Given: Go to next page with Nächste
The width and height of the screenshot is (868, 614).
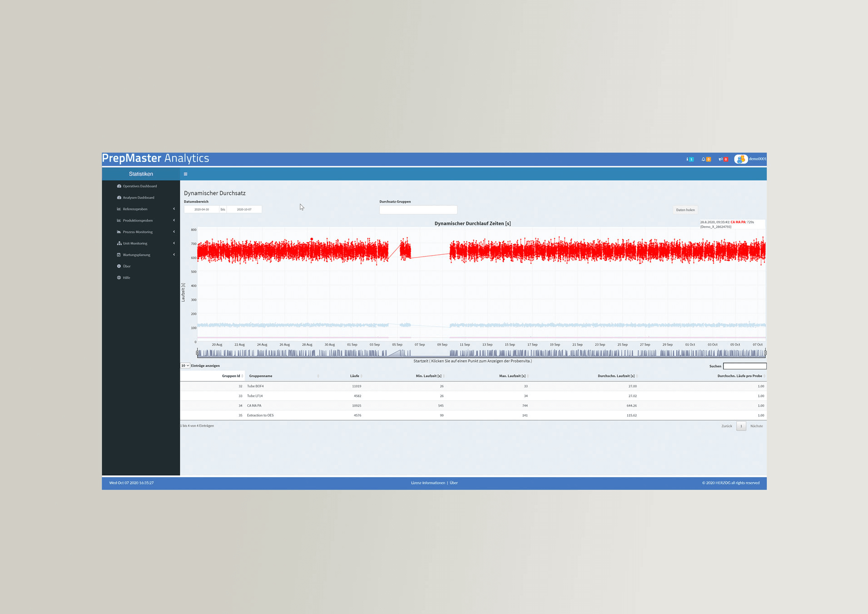Looking at the screenshot, I should [x=757, y=426].
